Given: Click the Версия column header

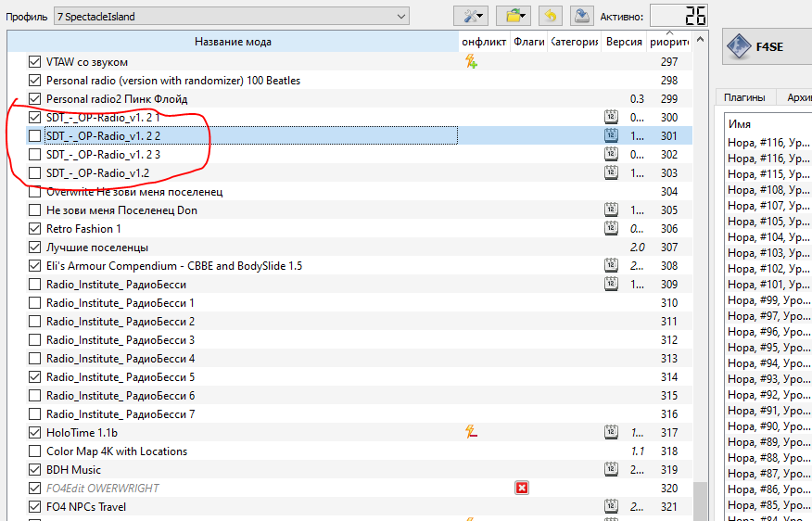Looking at the screenshot, I should click(623, 42).
